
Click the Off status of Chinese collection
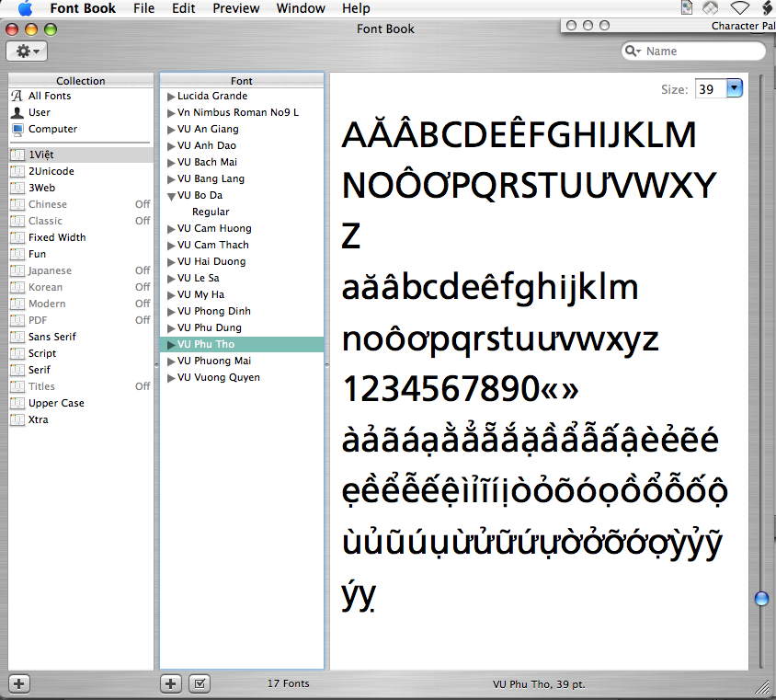143,204
